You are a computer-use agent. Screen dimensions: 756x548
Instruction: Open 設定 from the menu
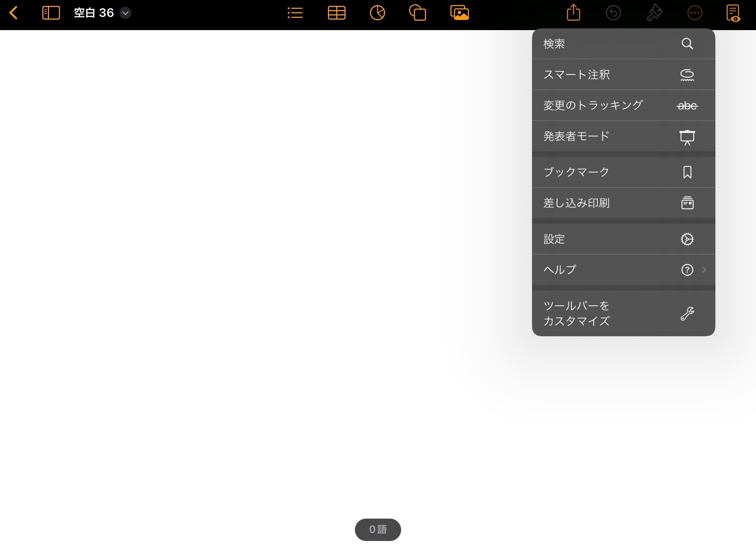[x=623, y=239]
